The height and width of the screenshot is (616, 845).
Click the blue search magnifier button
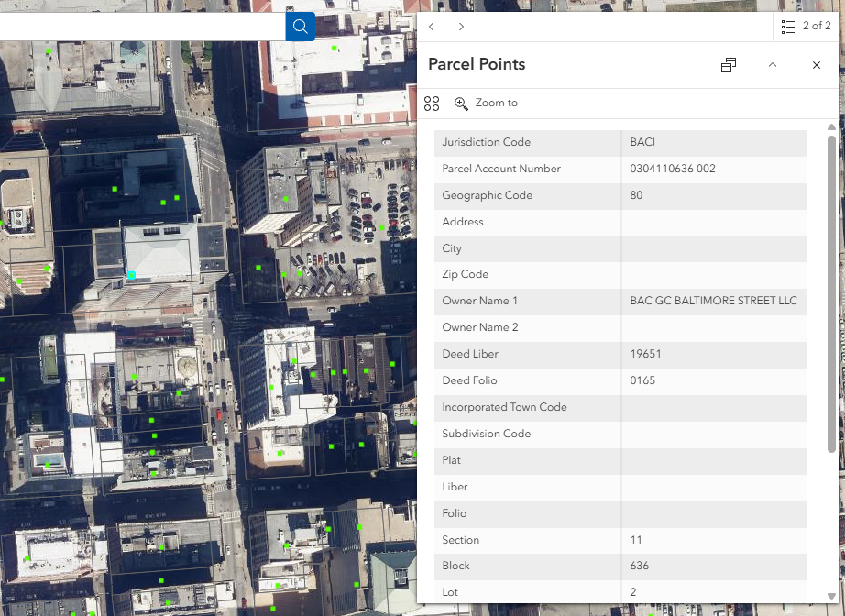300,26
